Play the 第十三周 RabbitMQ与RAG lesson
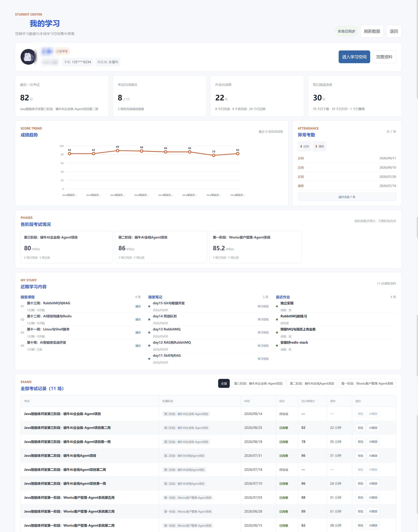The height and width of the screenshot is (532, 418). [138, 306]
